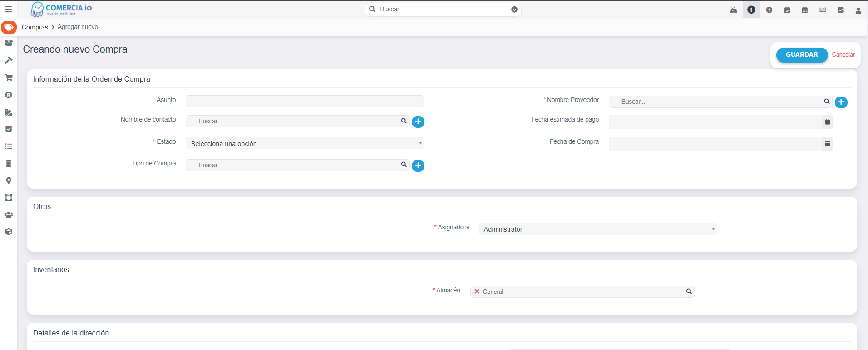
Task: Click the GUARDAR button
Action: click(802, 55)
